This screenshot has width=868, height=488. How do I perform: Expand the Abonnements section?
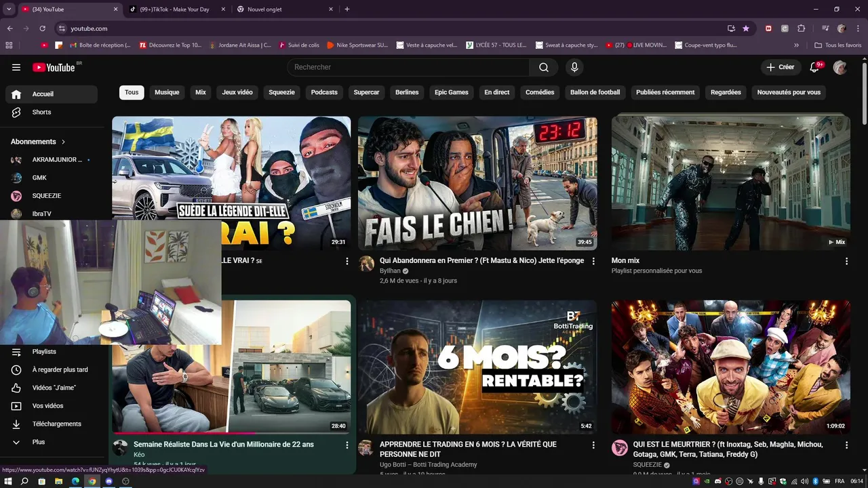(x=38, y=142)
